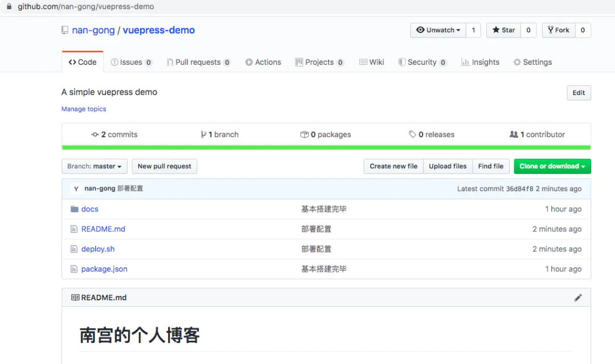Click the nan-gong avatar in the commit bar
Screen dimensions: 615x364
76,188
